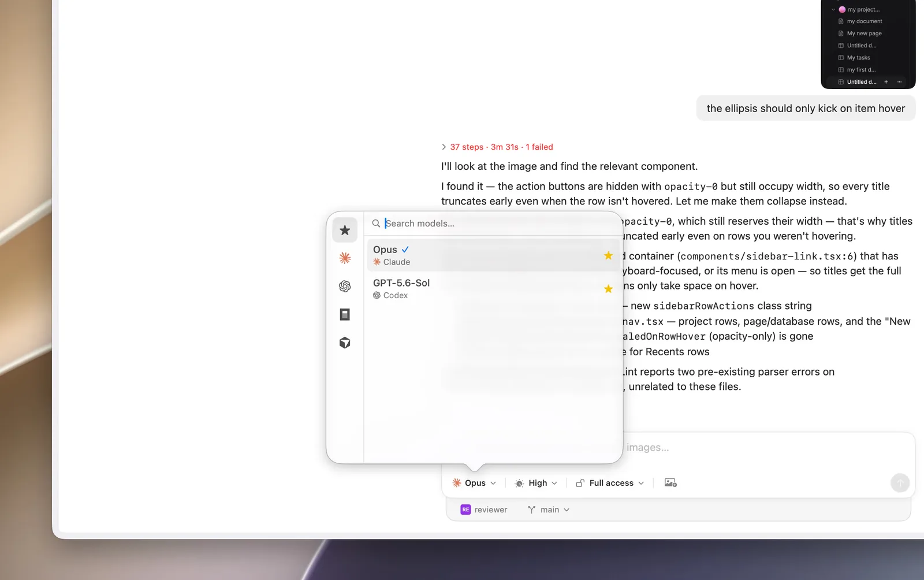Unfavorite GPT-5.6-Sol via its yellow star
The image size is (924, 580).
click(x=608, y=289)
